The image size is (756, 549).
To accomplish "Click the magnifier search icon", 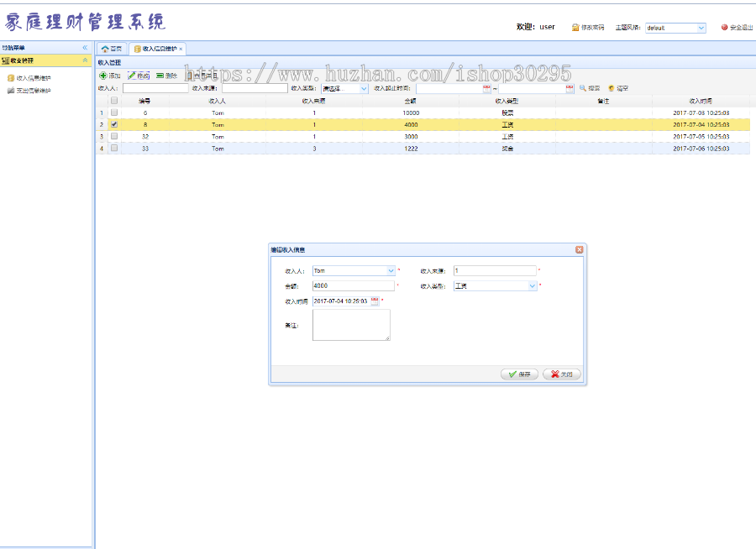I will (x=582, y=88).
